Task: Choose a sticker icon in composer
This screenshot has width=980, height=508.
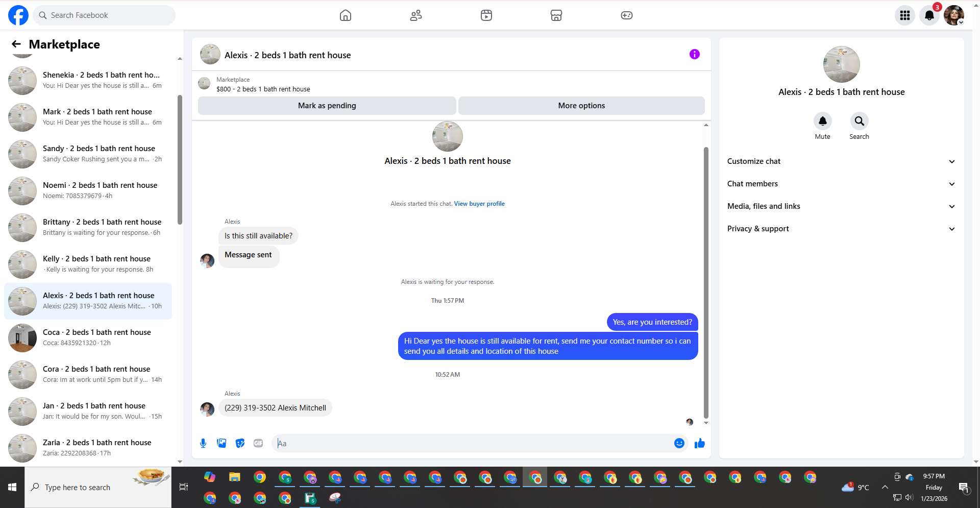Action: pyautogui.click(x=240, y=443)
